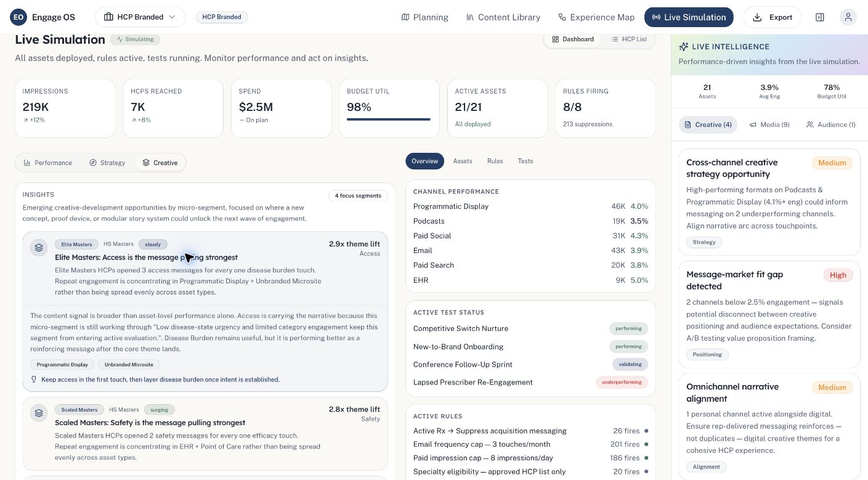
Task: Click the EO logo avatar
Action: click(18, 17)
